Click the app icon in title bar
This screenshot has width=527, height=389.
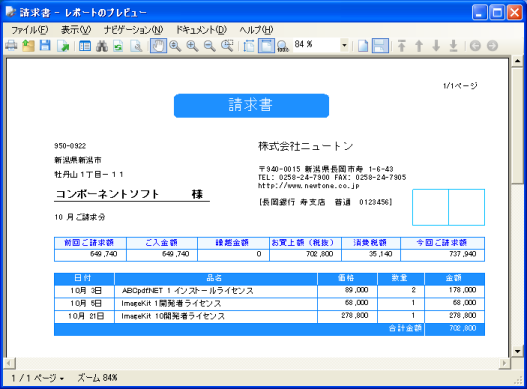point(11,11)
